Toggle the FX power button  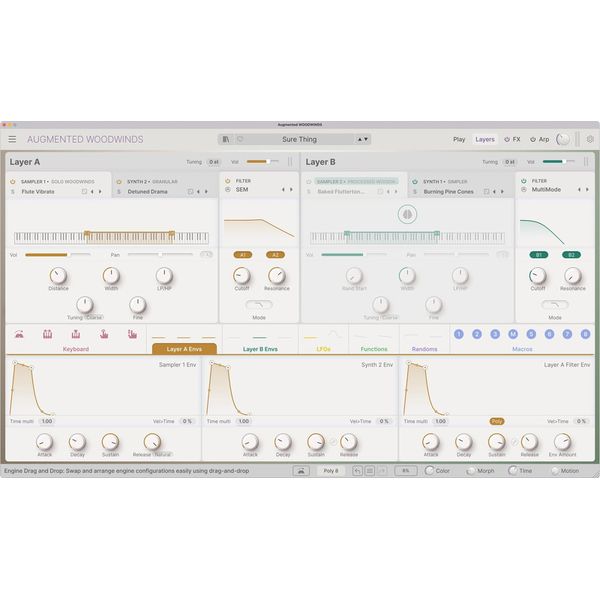coord(507,139)
